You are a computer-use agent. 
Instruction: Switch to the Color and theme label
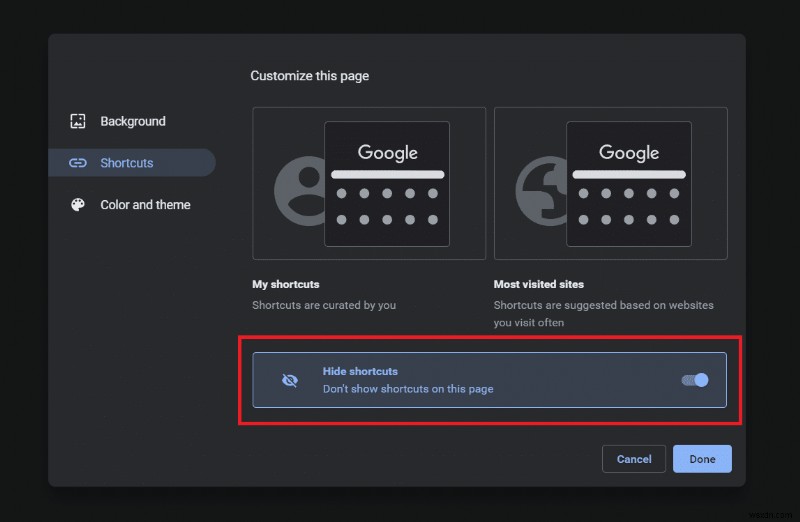(145, 205)
